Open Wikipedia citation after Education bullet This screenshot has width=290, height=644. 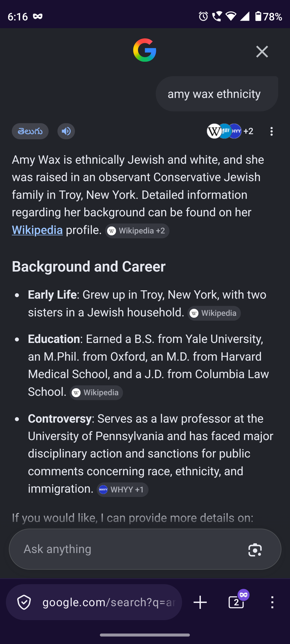pyautogui.click(x=96, y=393)
